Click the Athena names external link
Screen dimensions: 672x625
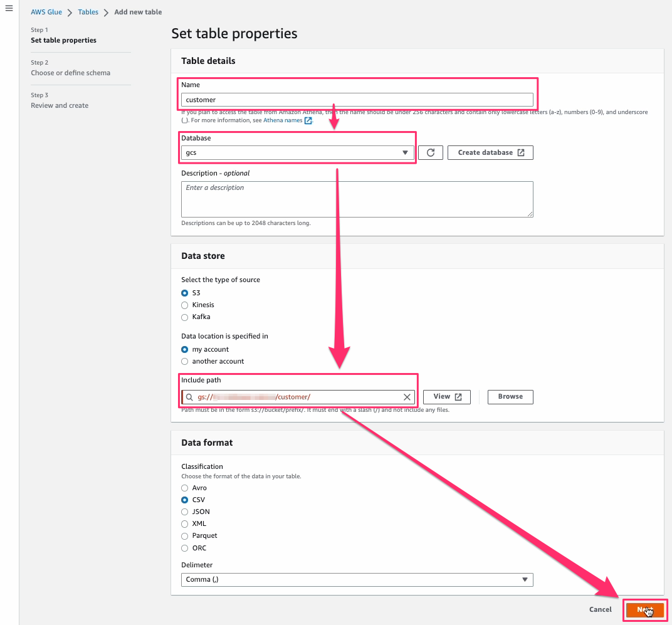coord(287,120)
